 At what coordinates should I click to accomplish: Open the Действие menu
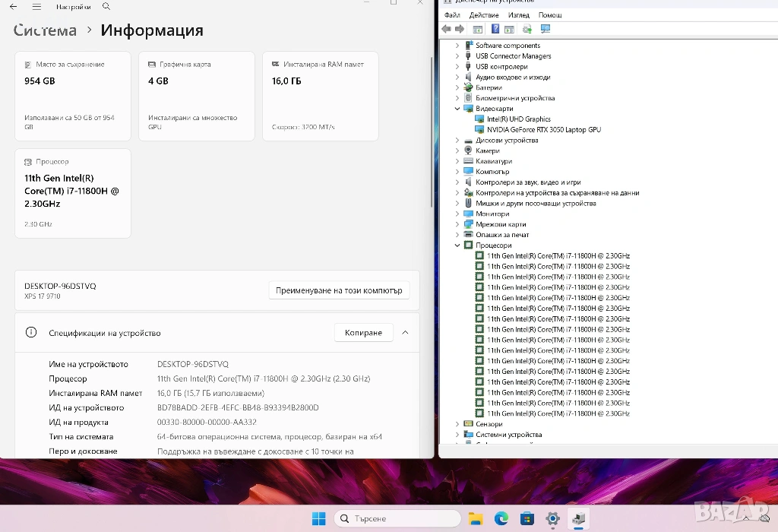pos(484,15)
